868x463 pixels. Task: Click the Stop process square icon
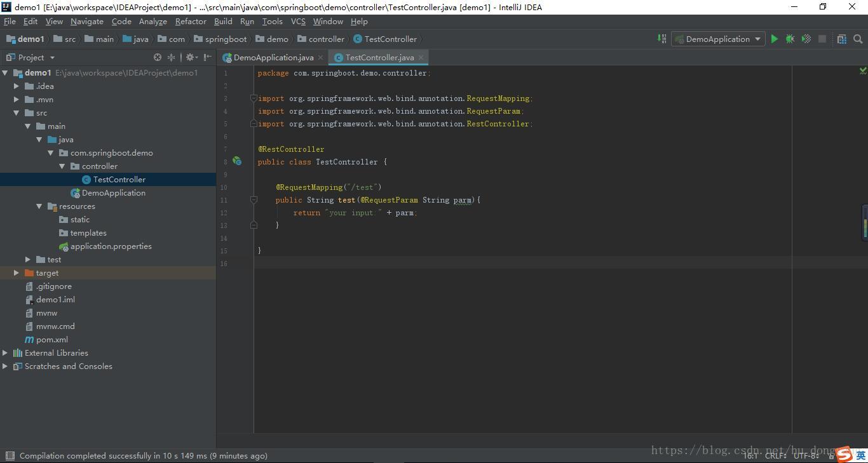click(822, 39)
